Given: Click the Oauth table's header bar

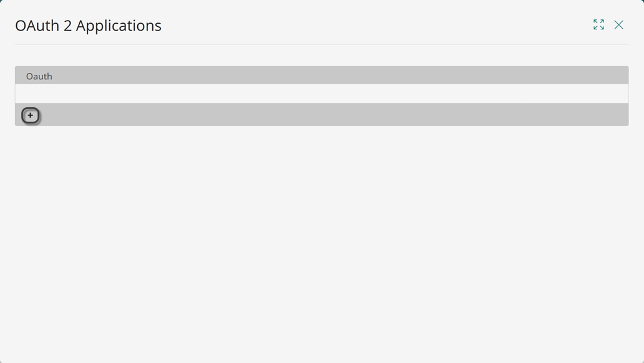Looking at the screenshot, I should pos(321,75).
